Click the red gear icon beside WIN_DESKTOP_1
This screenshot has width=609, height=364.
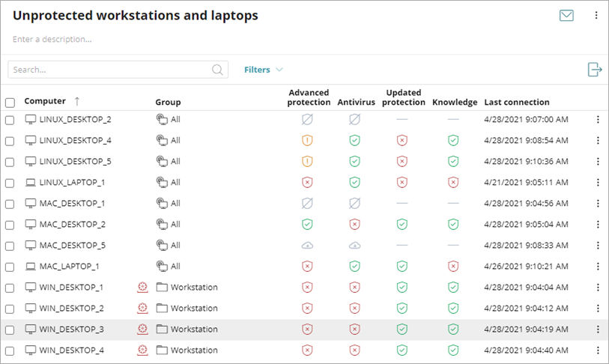[x=142, y=287]
